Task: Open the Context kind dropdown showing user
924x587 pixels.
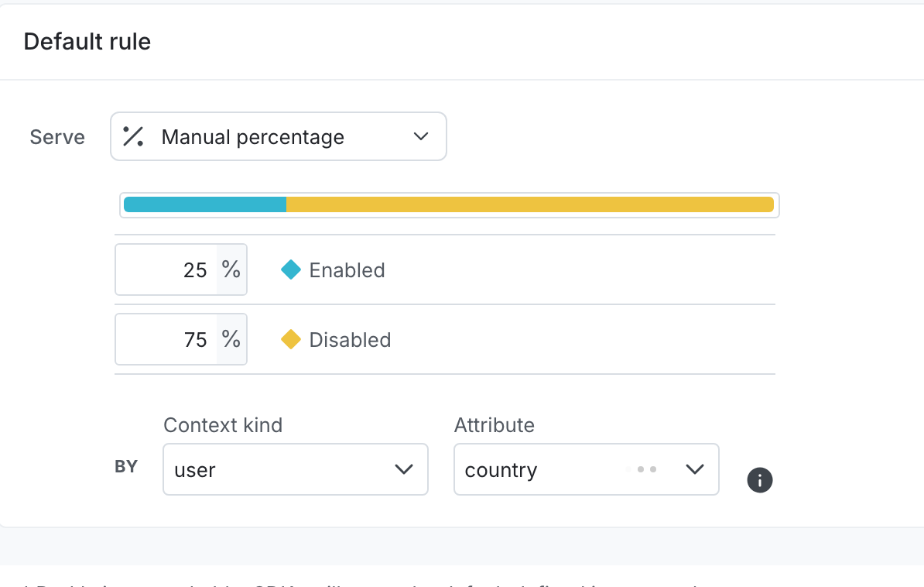Action: pyautogui.click(x=295, y=469)
